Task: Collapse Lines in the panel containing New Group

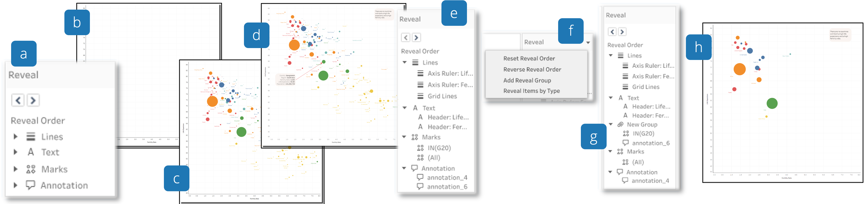Action: click(x=611, y=55)
